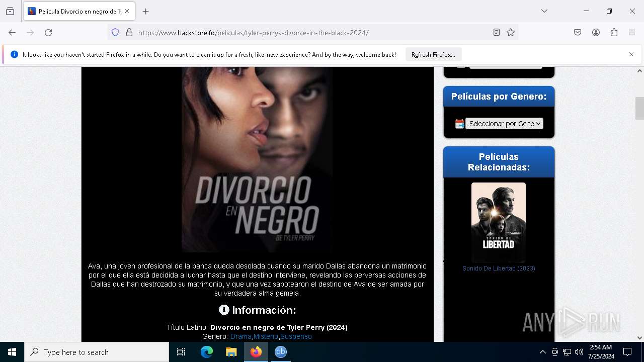Click the taskbar search box
The image size is (644, 362).
97,352
